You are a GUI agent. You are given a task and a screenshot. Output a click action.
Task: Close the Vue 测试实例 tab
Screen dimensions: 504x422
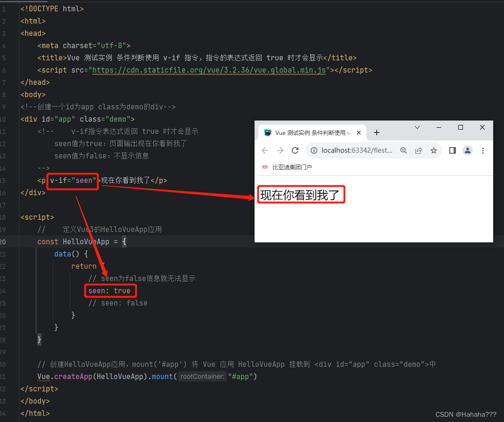(x=359, y=132)
